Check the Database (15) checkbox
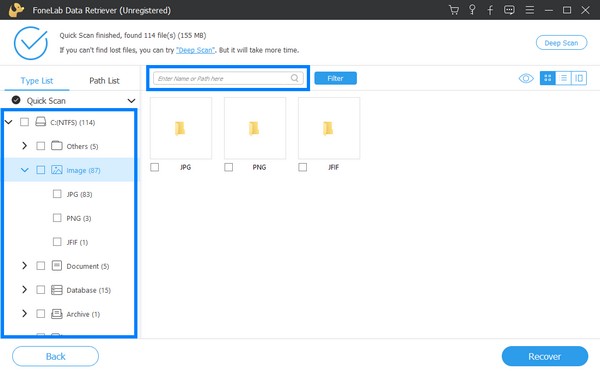Viewport: 600px width, 379px height. click(x=41, y=290)
